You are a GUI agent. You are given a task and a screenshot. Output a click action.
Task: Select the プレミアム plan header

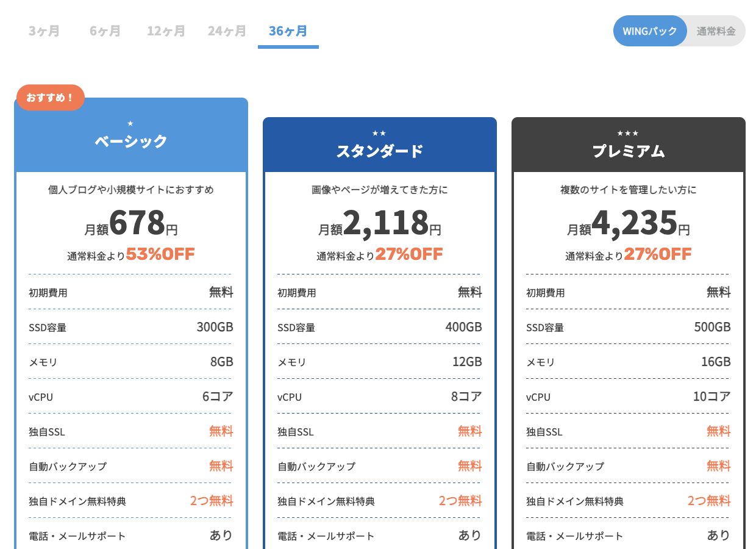point(628,151)
